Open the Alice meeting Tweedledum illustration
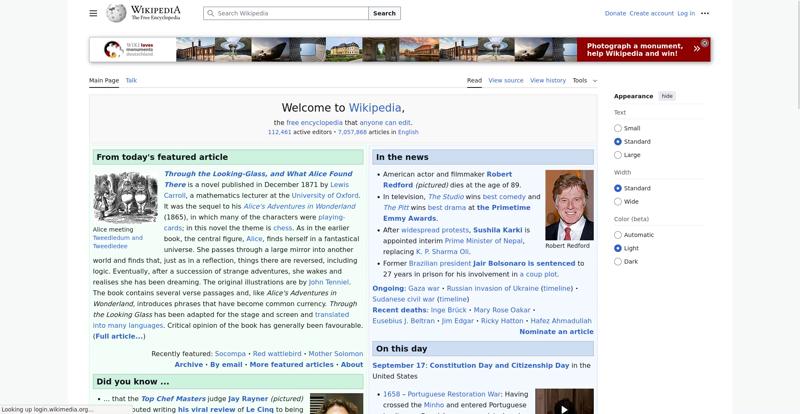 point(126,198)
